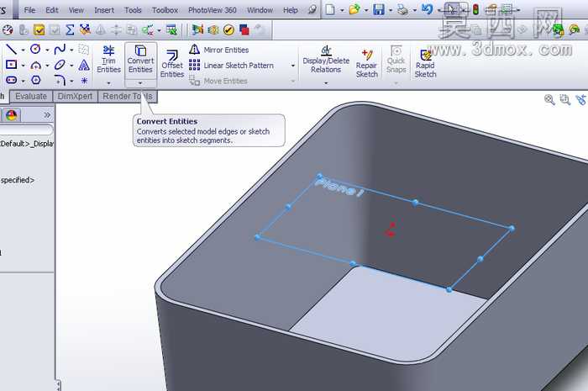588x391 pixels.
Task: Expand the Display/Delete Relations dropdown arrow
Action: click(x=326, y=83)
